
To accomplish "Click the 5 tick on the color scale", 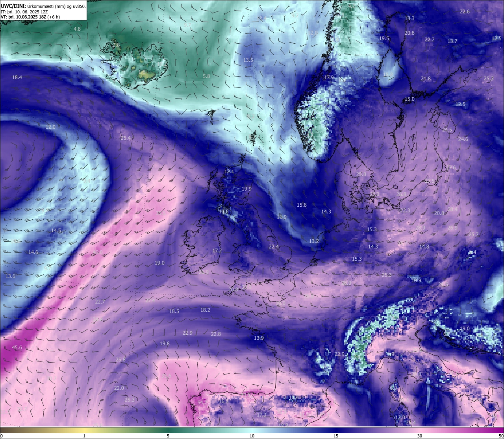I will click(x=168, y=436).
